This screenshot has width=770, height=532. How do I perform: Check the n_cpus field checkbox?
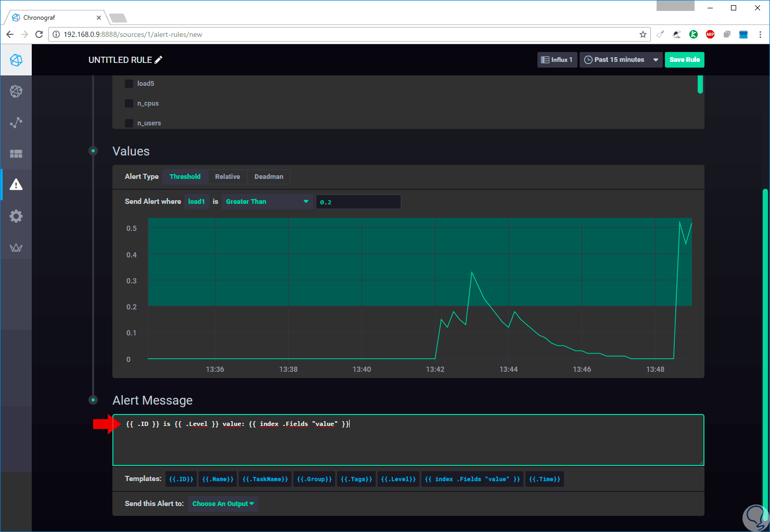pos(129,103)
